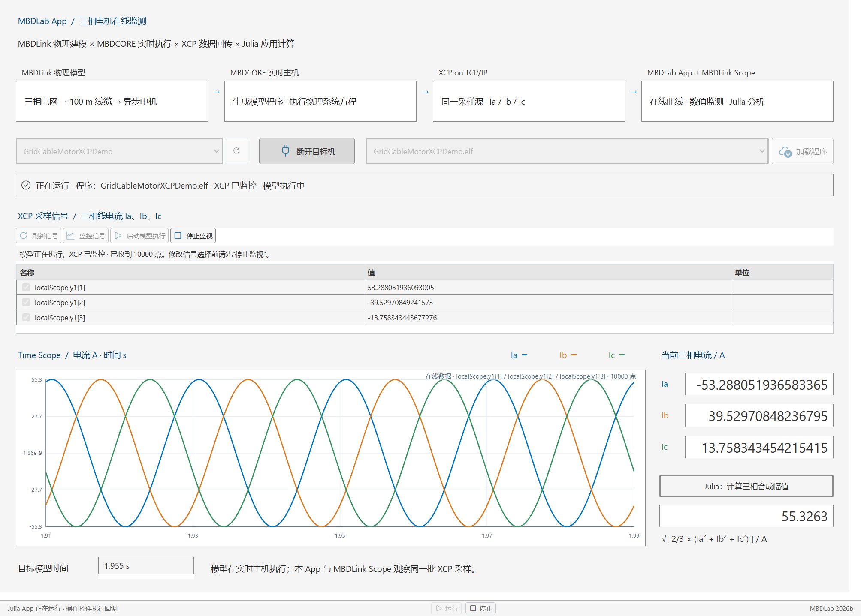The width and height of the screenshot is (861, 616).
Task: Click 启动模型执行 toolbar button
Action: (139, 236)
